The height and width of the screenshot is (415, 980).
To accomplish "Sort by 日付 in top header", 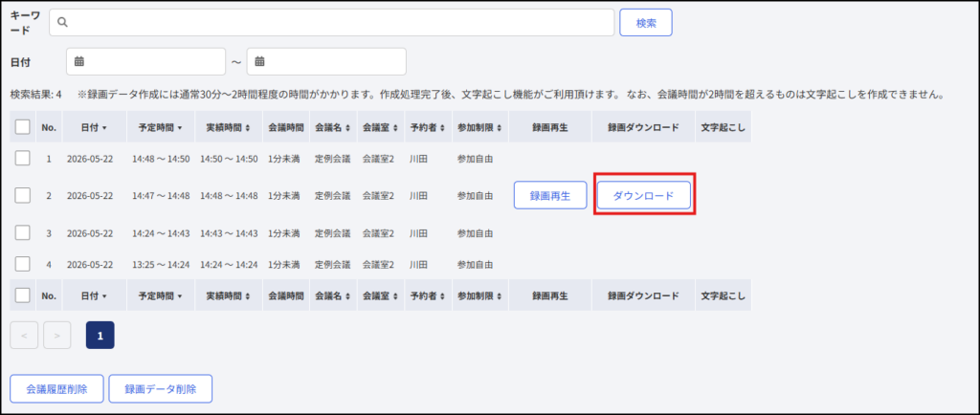I will [94, 127].
